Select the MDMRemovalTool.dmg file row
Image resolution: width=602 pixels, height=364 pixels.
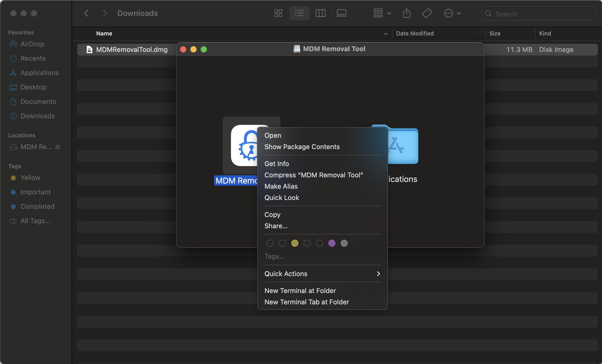pos(337,50)
